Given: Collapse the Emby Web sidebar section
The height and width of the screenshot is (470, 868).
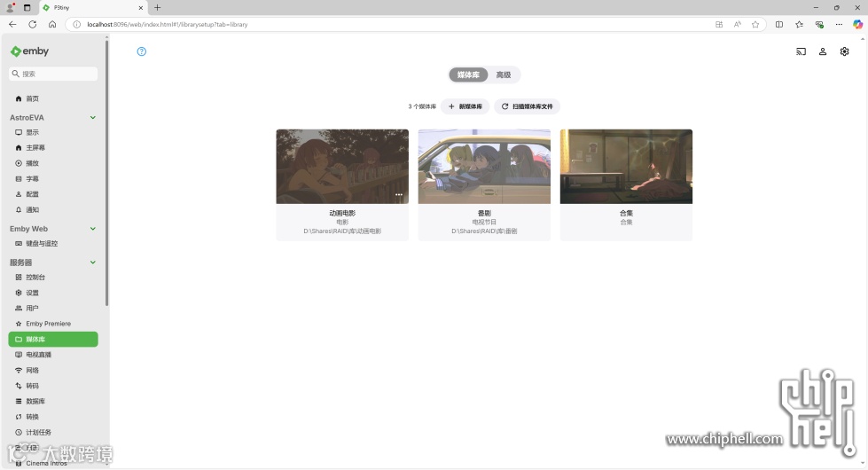Looking at the screenshot, I should coord(93,229).
